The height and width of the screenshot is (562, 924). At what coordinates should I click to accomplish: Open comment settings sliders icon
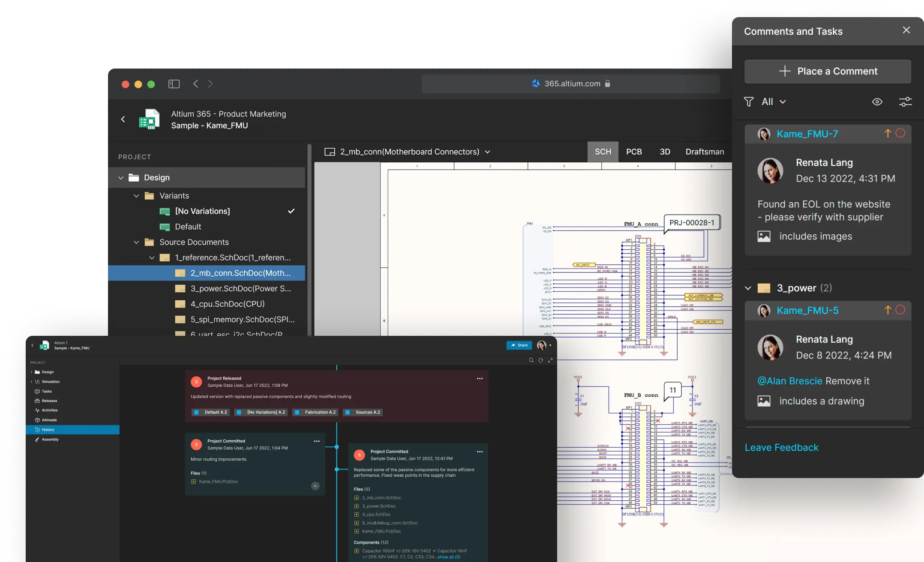click(905, 102)
